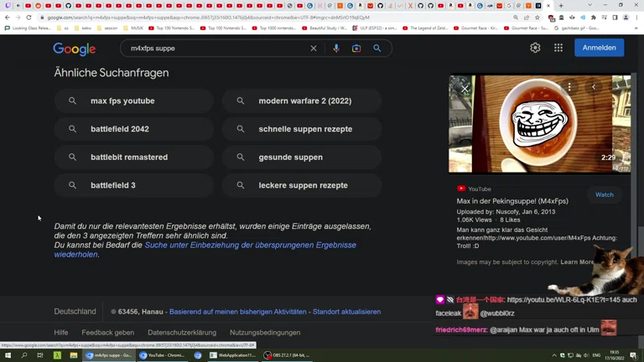
Task: Open 'Looking Glass Relea...' bookmark
Action: tap(28, 28)
